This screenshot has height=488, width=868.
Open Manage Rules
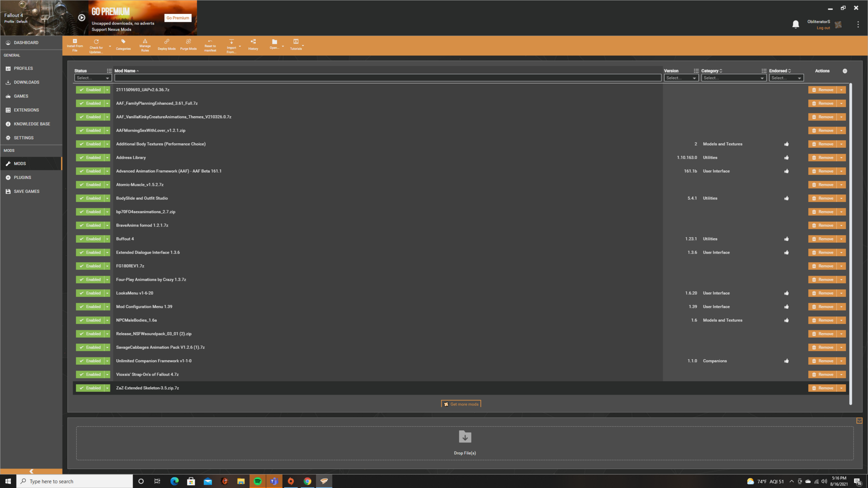(145, 45)
